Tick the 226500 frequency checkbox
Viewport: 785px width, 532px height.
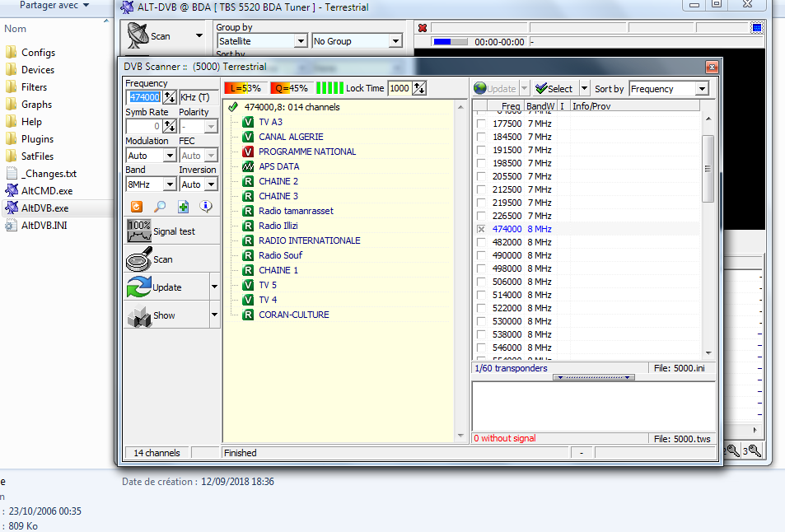(481, 216)
